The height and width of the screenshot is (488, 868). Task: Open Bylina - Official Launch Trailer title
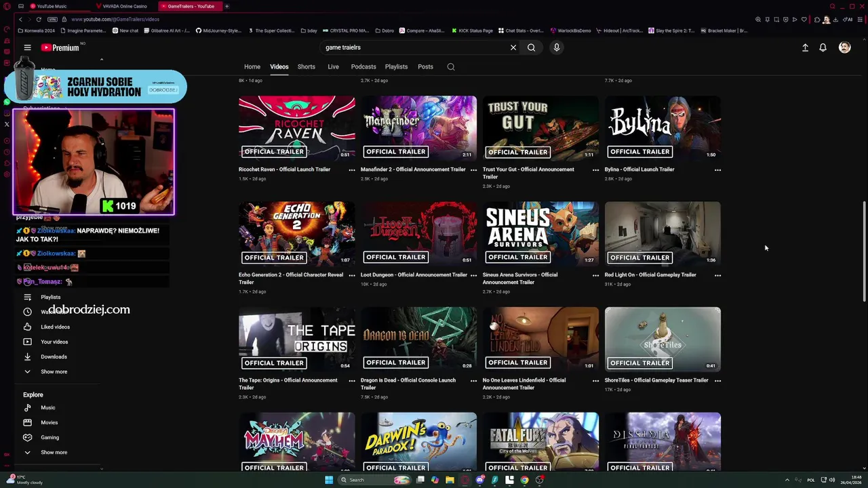click(639, 169)
